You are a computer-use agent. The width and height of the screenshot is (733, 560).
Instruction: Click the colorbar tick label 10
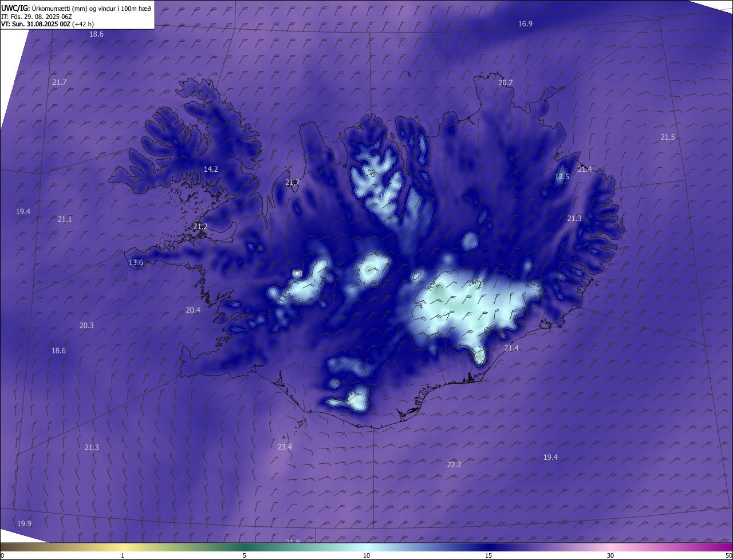coord(366,556)
